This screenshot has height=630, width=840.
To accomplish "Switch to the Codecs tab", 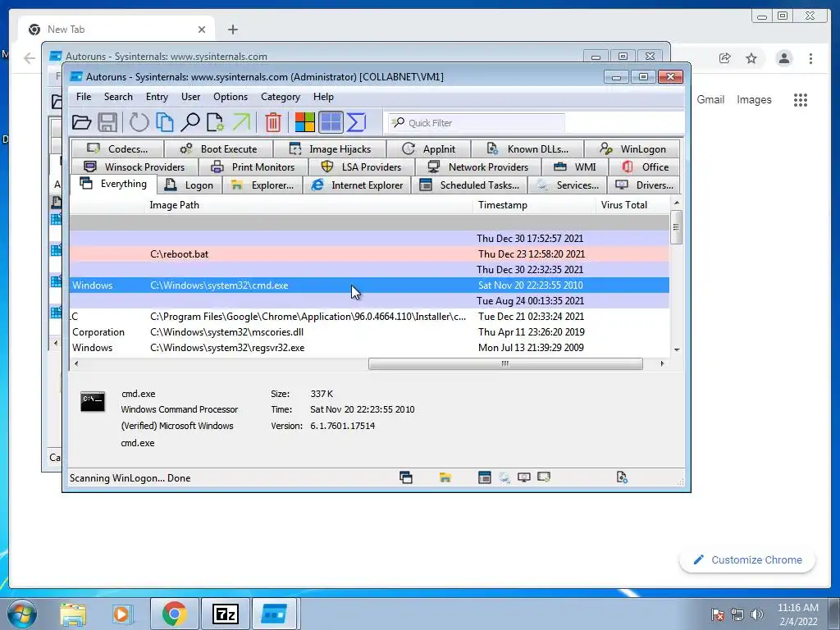I will (117, 149).
